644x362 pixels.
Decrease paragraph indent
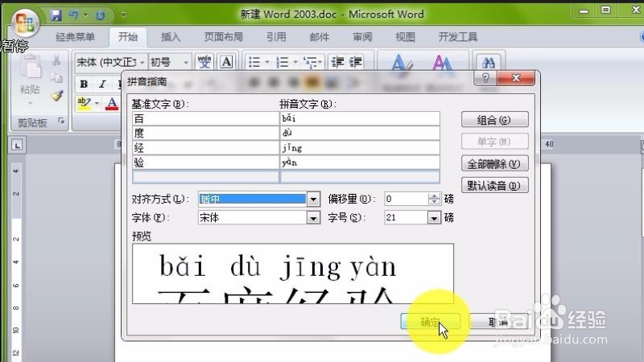pos(337,63)
